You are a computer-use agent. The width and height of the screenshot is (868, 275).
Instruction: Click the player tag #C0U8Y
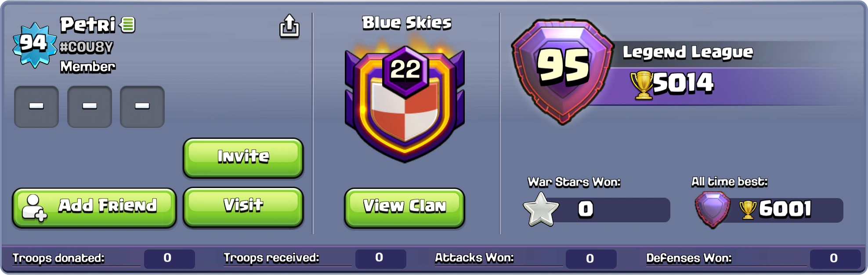click(x=87, y=47)
